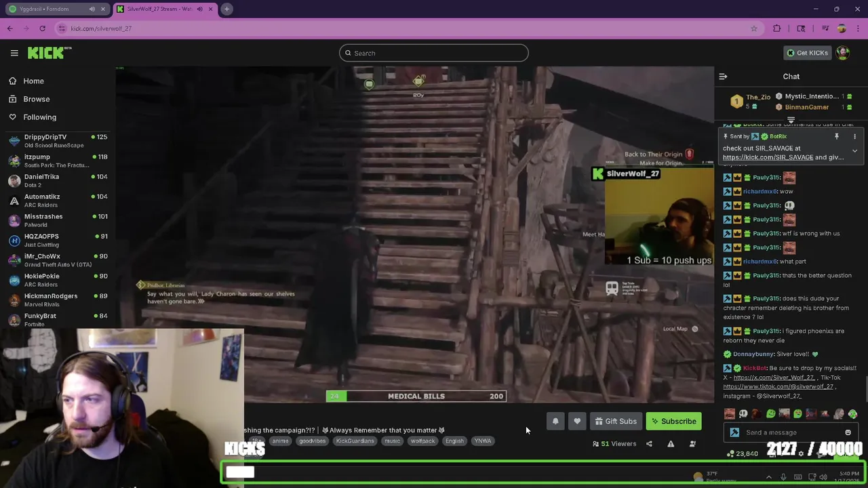Image resolution: width=868 pixels, height=488 pixels.
Task: Reload the page
Action: point(42,28)
